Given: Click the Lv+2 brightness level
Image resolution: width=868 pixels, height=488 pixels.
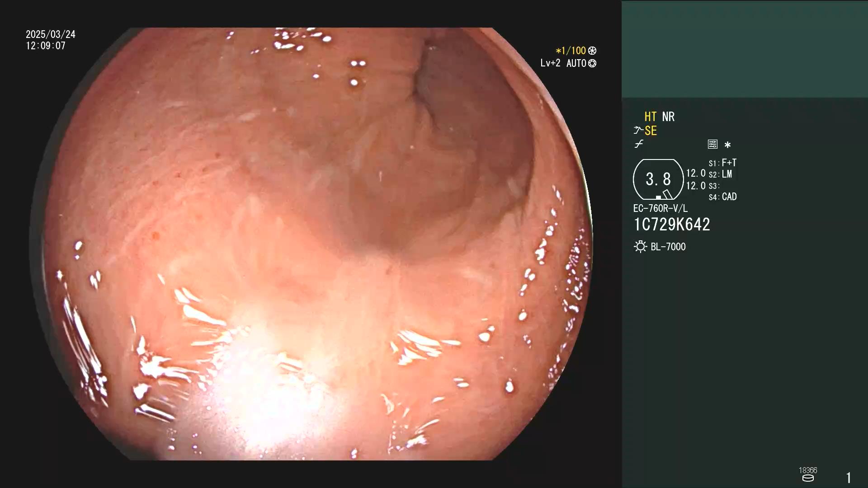Looking at the screenshot, I should 550,63.
